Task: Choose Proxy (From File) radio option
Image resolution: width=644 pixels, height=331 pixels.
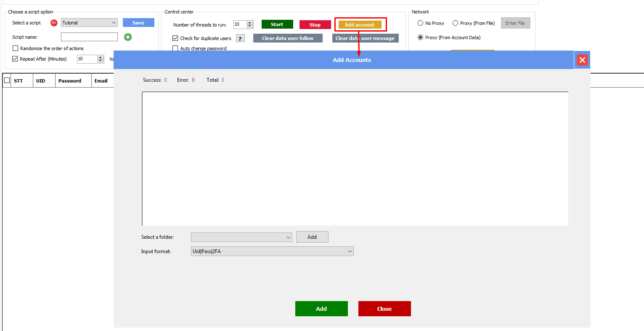Action: 455,23
